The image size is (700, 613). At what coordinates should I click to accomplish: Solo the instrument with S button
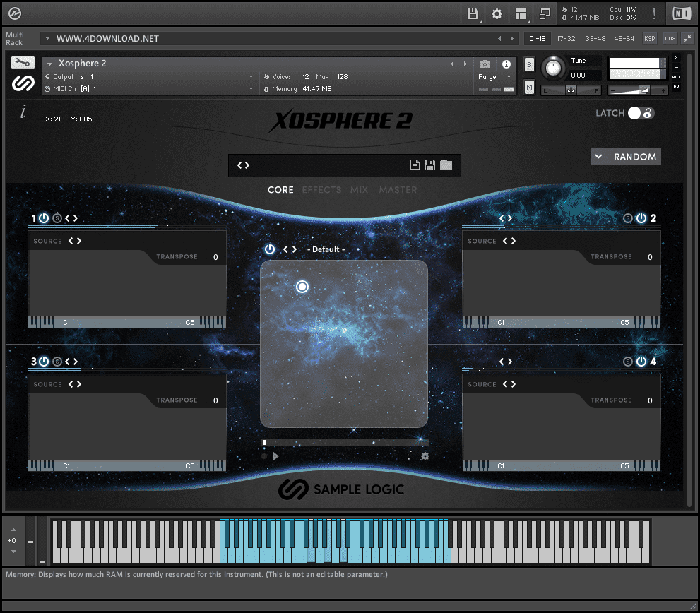(x=529, y=65)
